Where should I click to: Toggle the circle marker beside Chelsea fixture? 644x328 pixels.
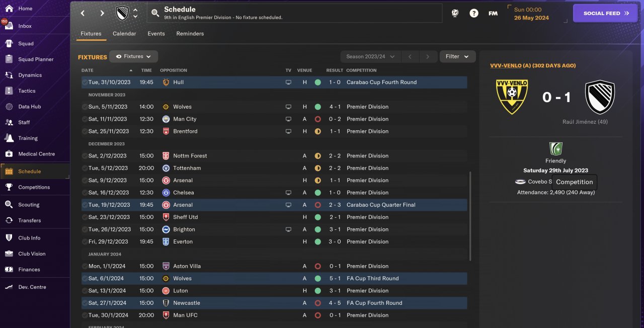85,193
